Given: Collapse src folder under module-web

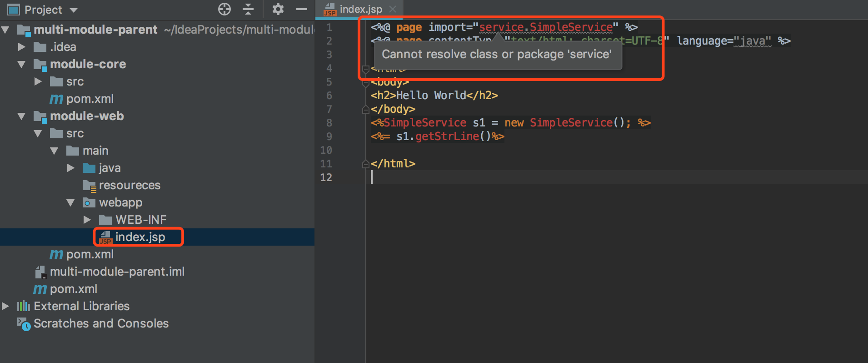Looking at the screenshot, I should tap(38, 134).
